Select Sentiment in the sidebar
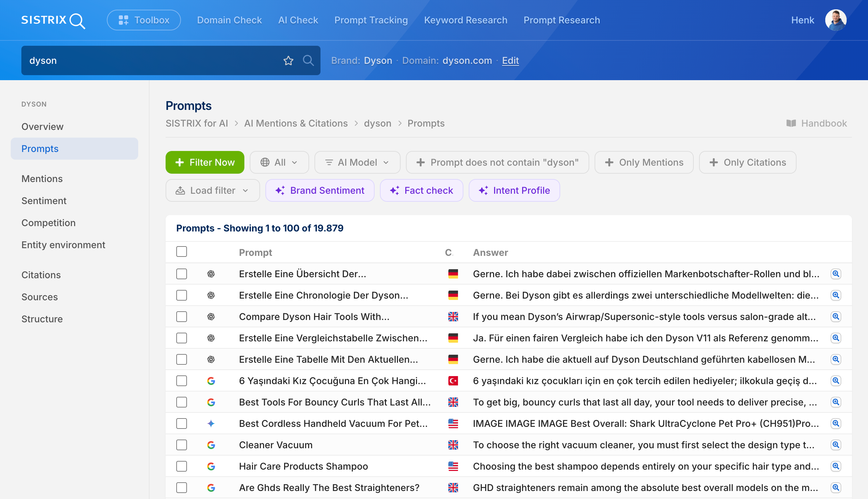The height and width of the screenshot is (499, 868). (x=74, y=201)
